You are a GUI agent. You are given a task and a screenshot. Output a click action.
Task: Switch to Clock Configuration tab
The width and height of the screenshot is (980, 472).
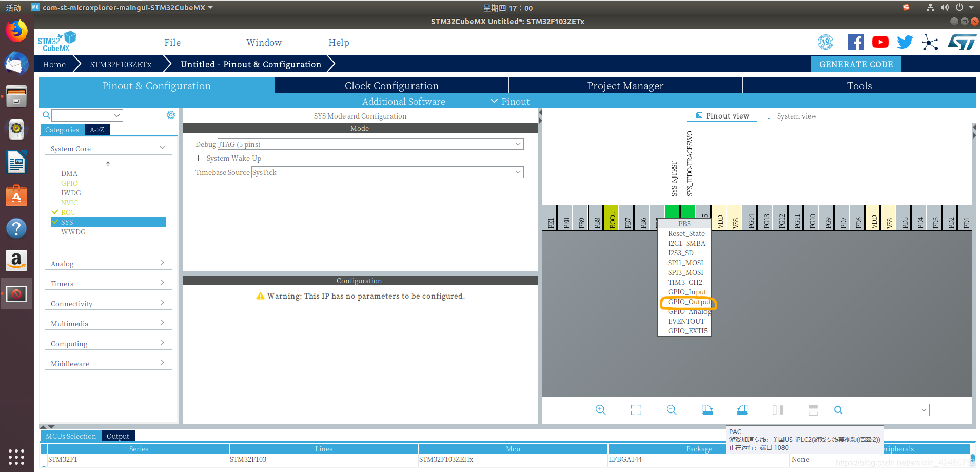[x=391, y=86]
